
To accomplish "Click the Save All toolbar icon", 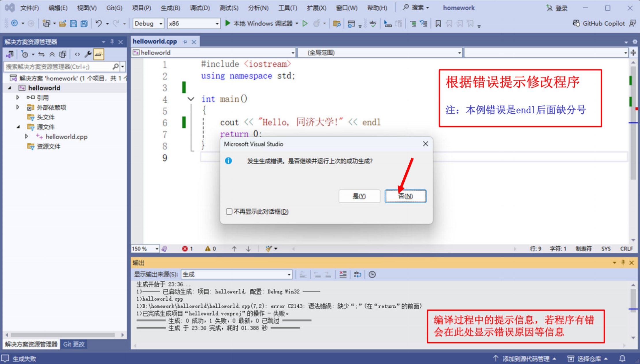I will [x=84, y=24].
